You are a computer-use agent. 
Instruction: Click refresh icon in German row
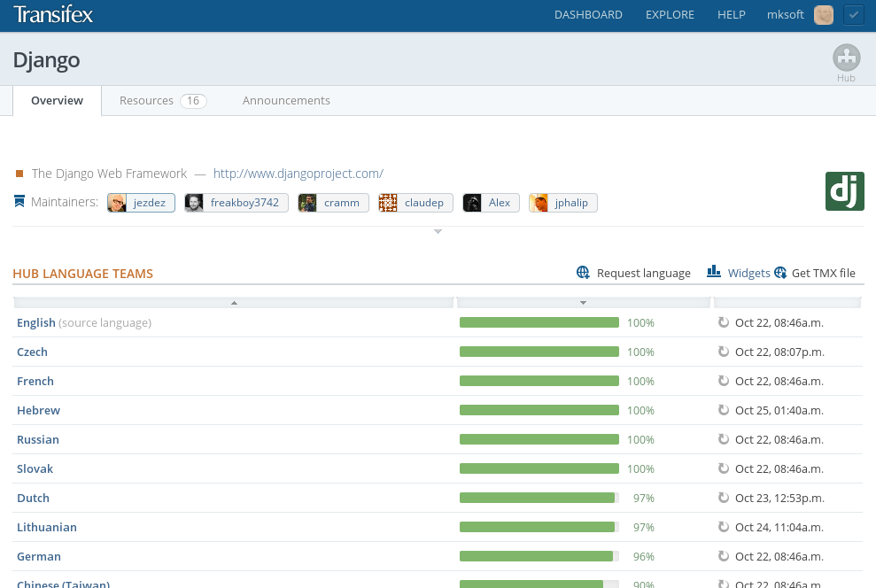tap(724, 555)
